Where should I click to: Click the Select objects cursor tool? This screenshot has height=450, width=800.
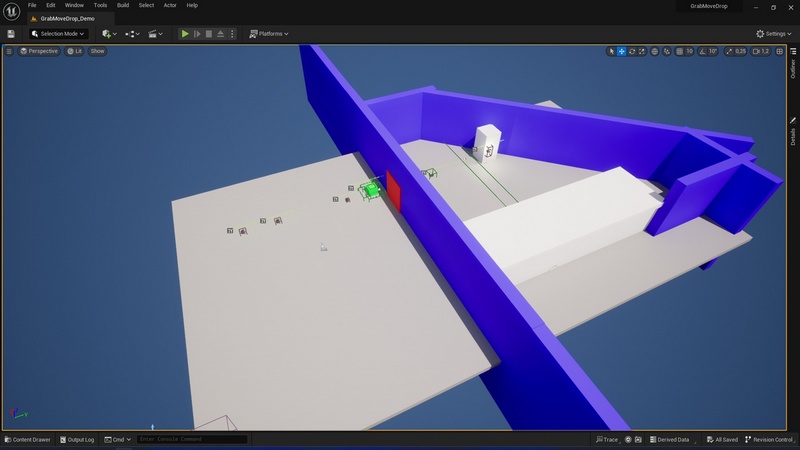click(612, 51)
